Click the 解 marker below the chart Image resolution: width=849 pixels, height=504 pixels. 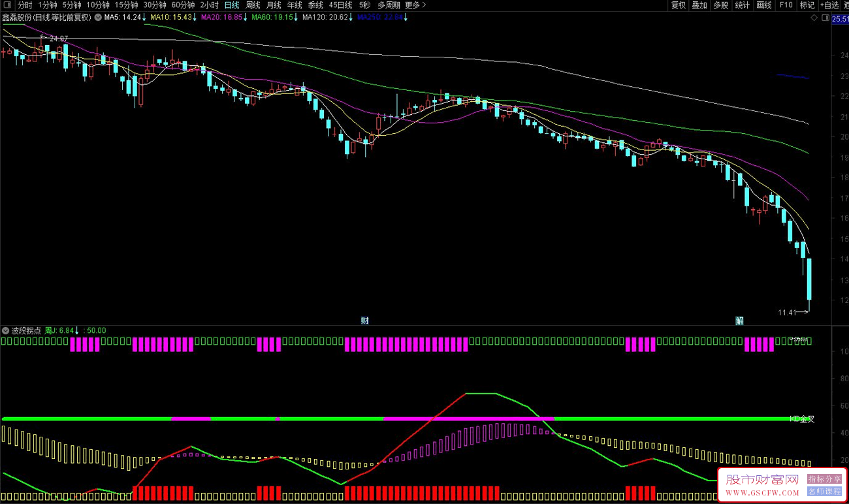pyautogui.click(x=739, y=321)
